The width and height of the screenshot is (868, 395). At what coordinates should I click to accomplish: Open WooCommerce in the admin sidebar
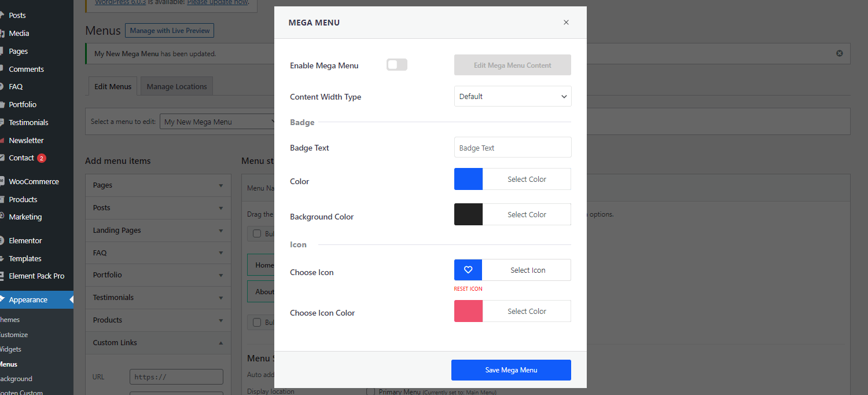click(x=34, y=181)
